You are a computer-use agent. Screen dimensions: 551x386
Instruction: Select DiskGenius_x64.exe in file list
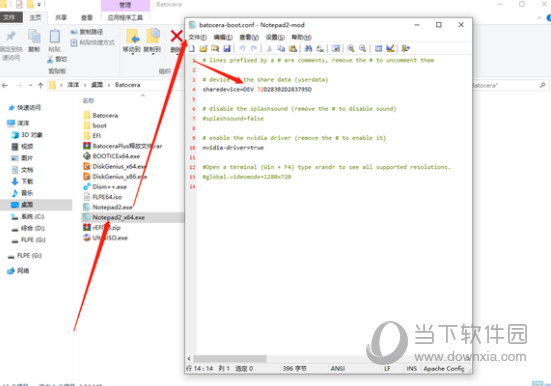[115, 166]
